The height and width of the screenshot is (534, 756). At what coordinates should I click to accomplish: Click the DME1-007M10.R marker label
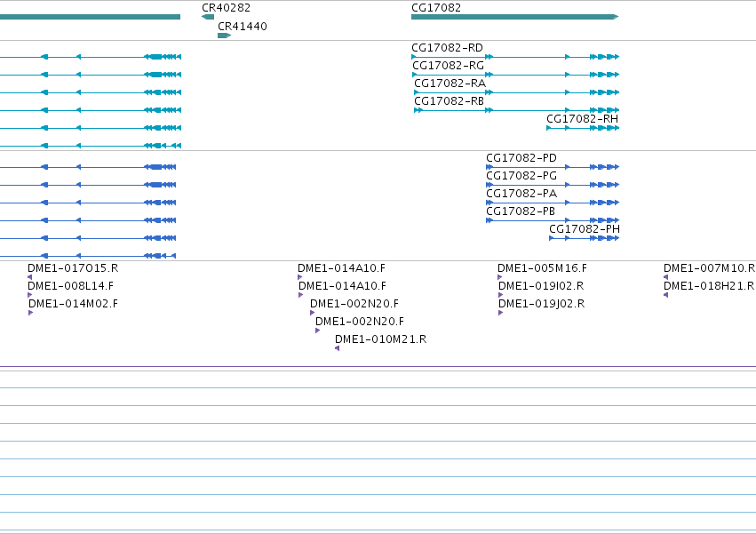pos(709,268)
